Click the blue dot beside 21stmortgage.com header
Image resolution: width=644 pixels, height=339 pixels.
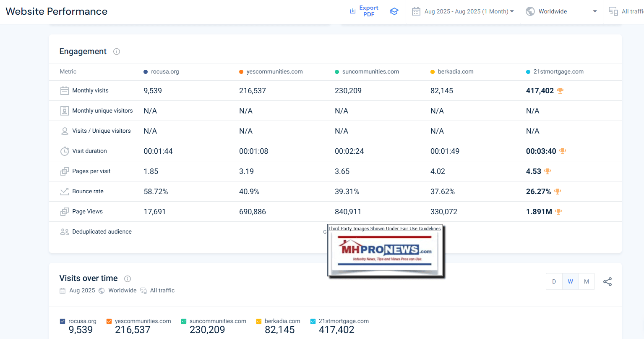click(x=528, y=72)
